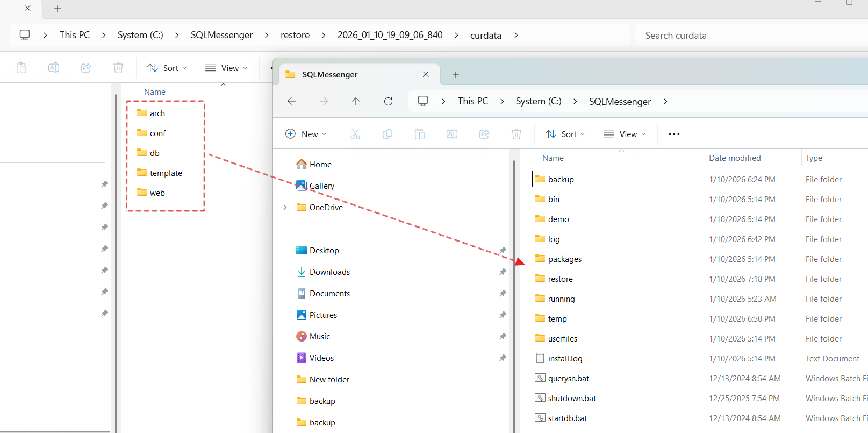This screenshot has height=433, width=868.
Task: Add new tab in curdata window
Action: pyautogui.click(x=58, y=9)
